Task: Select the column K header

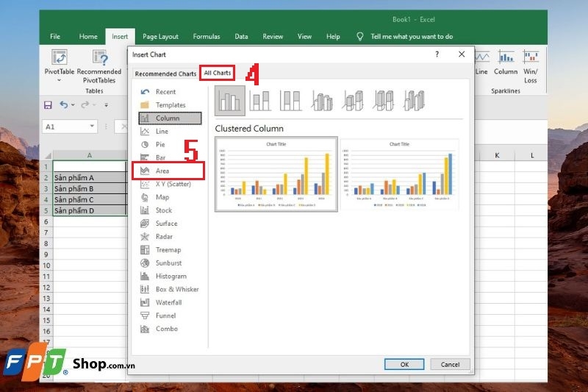Action: point(497,155)
